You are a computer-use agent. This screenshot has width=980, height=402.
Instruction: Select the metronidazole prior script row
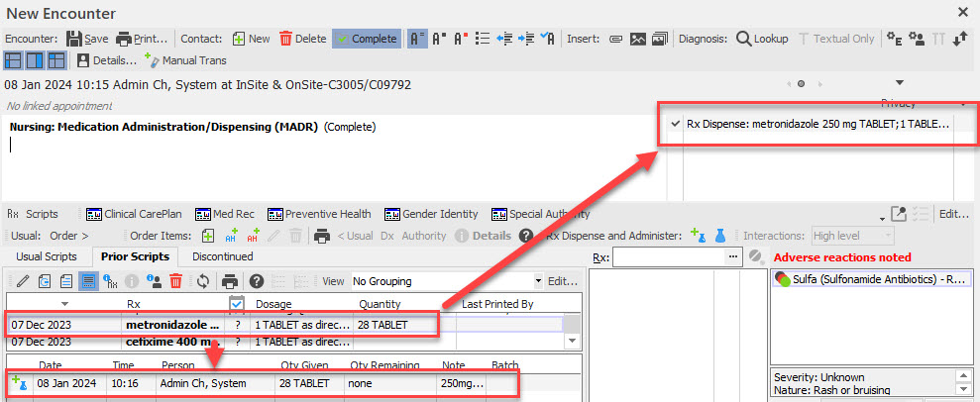pyautogui.click(x=284, y=325)
